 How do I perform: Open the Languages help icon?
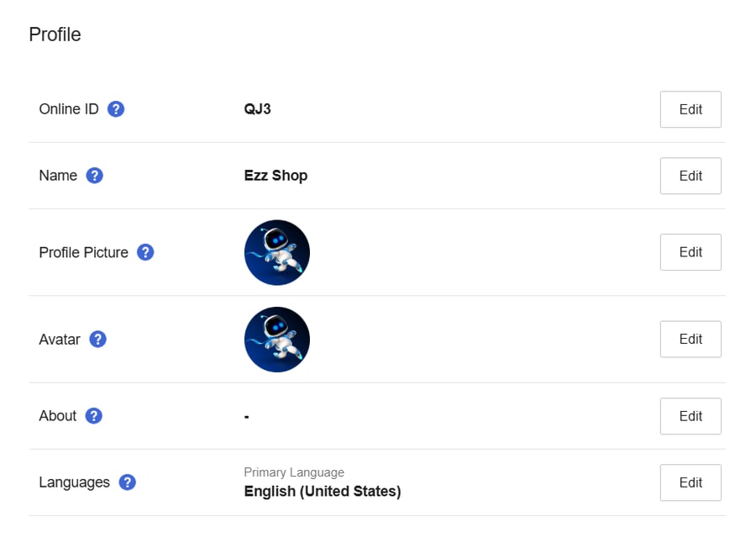pos(128,482)
